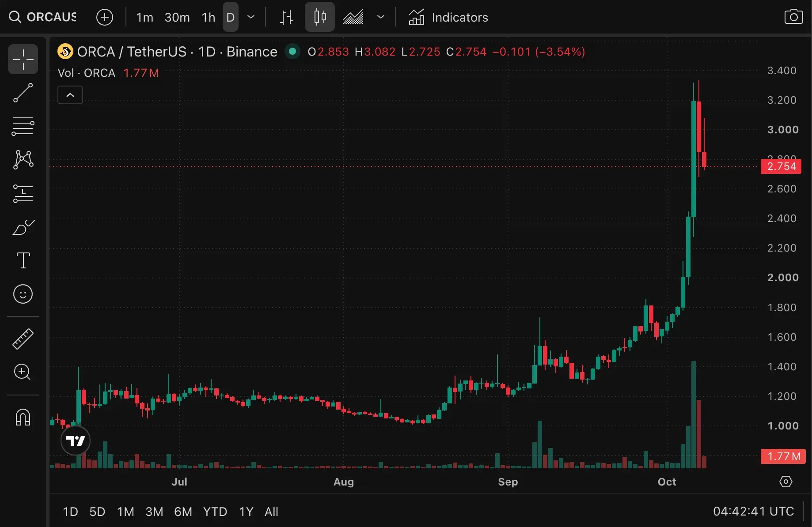Take a chart snapshot with camera icon
The height and width of the screenshot is (527, 812).
[x=793, y=17]
